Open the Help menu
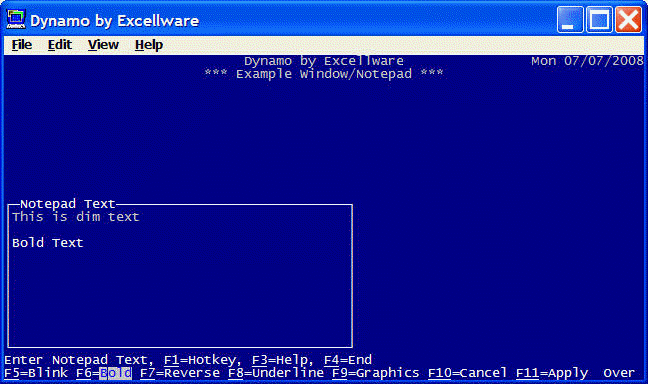This screenshot has height=384, width=648. (149, 45)
